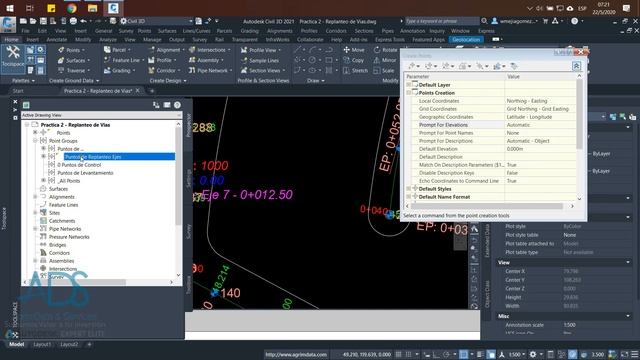Viewport: 640px width, 360px height.
Task: Click the Save icon in quick access toolbar
Action: pyautogui.click(x=43, y=21)
